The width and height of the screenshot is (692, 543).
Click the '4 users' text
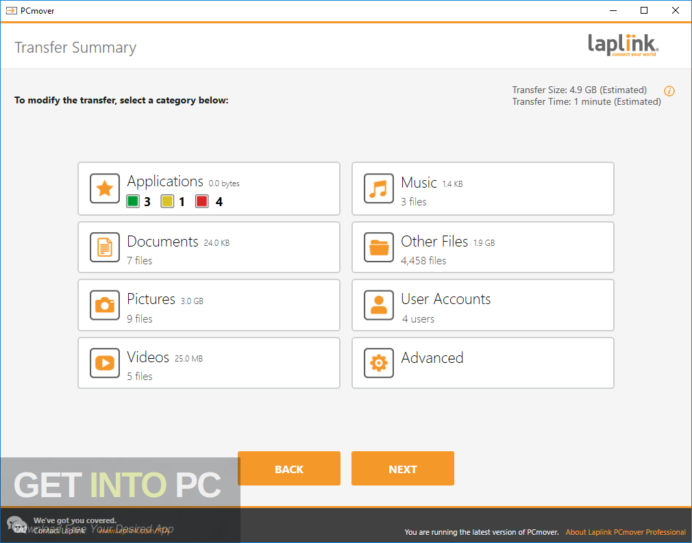coord(418,319)
